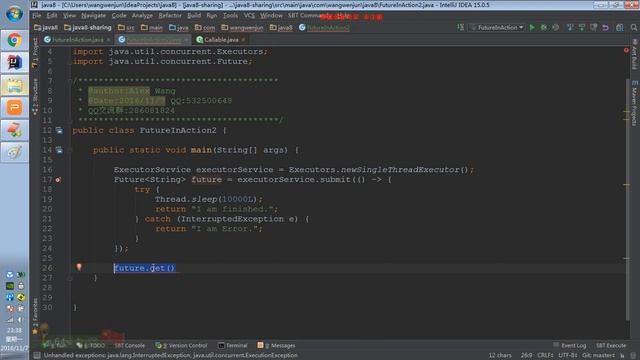The width and height of the screenshot is (640, 360).
Task: Open the Analyze menu
Action: tap(142, 16)
